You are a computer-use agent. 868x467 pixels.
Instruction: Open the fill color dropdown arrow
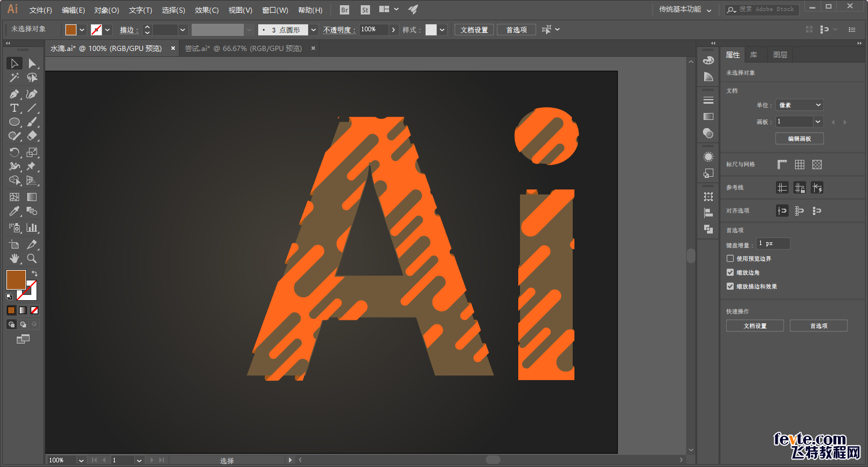82,30
